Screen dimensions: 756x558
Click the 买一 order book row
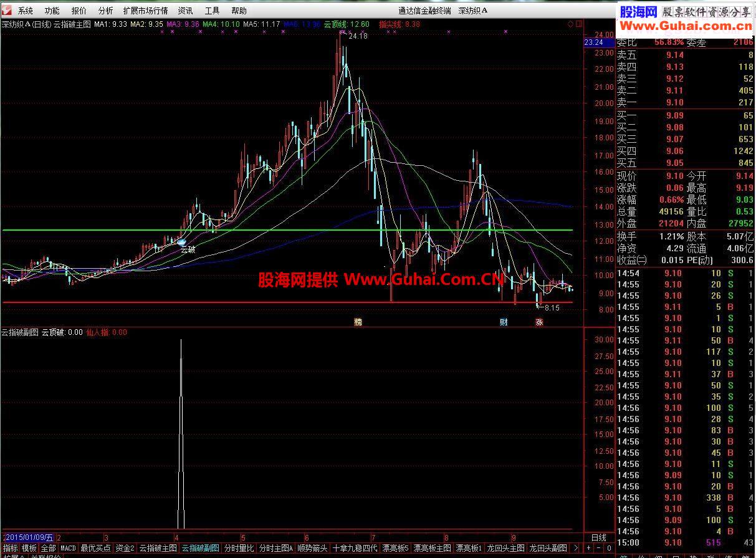pyautogui.click(x=685, y=115)
